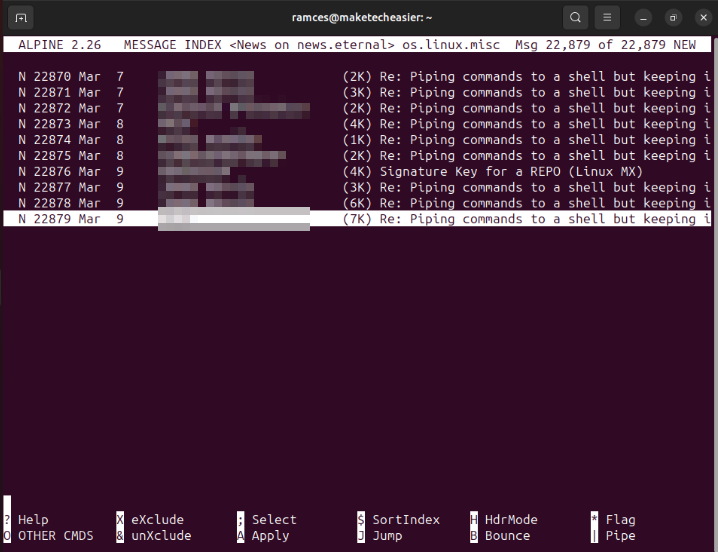The image size is (718, 552).
Task: Click os.linux.misc folder name in header
Action: tap(451, 45)
